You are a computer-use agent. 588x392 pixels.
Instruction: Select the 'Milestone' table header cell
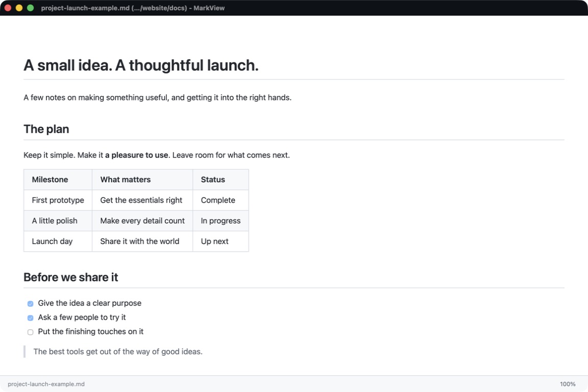tap(58, 180)
